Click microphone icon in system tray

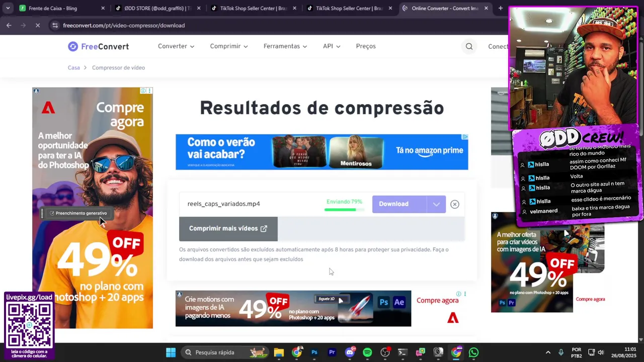[x=561, y=352]
